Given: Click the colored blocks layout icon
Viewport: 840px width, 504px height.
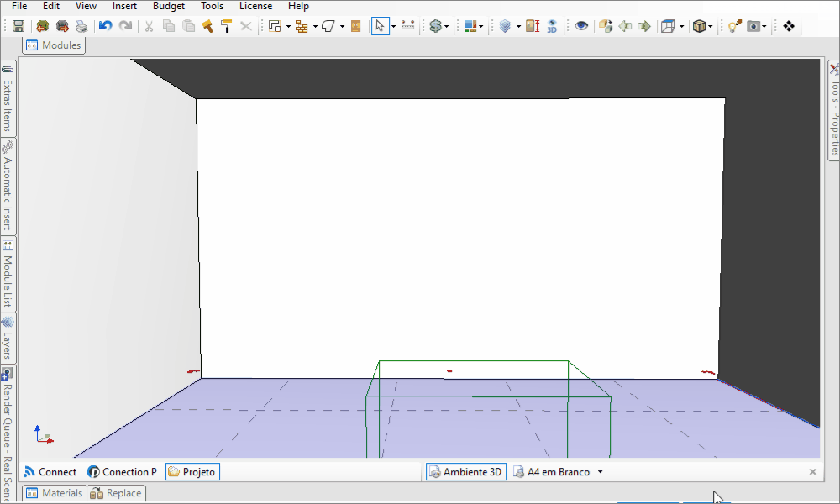Looking at the screenshot, I should click(x=470, y=26).
